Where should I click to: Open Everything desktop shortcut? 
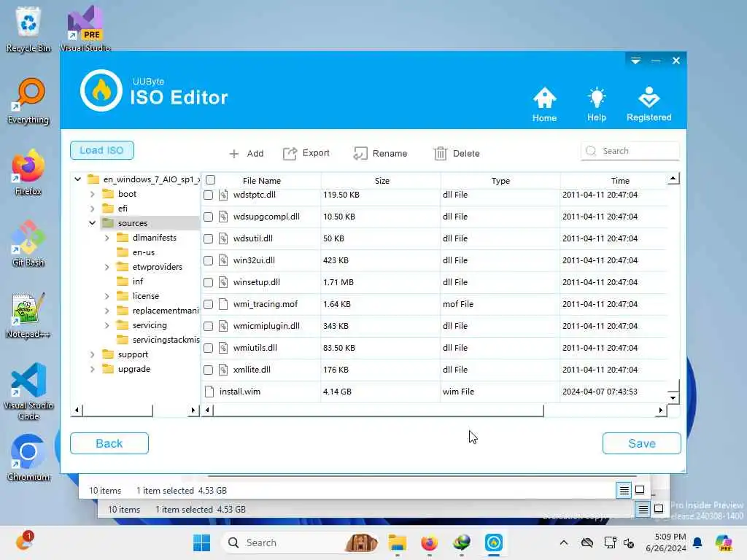28,101
